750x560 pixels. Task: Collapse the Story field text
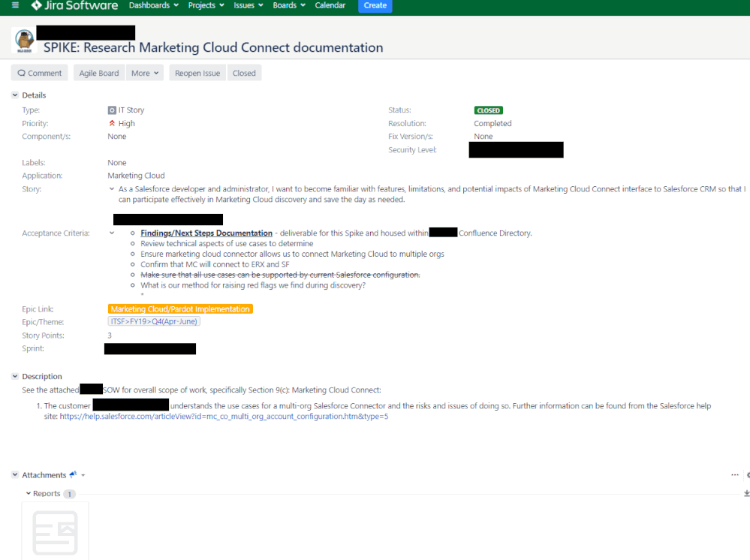(112, 189)
